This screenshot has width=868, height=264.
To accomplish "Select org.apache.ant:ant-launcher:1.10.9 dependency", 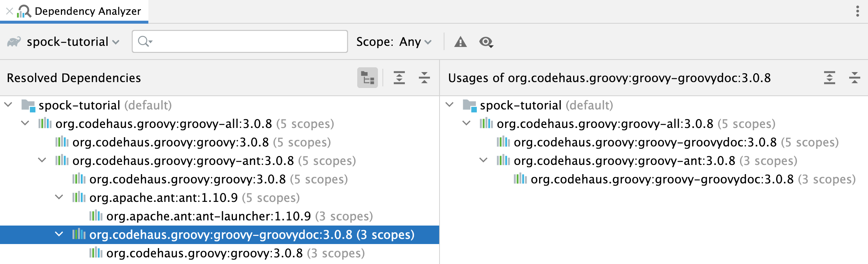I will (x=209, y=216).
